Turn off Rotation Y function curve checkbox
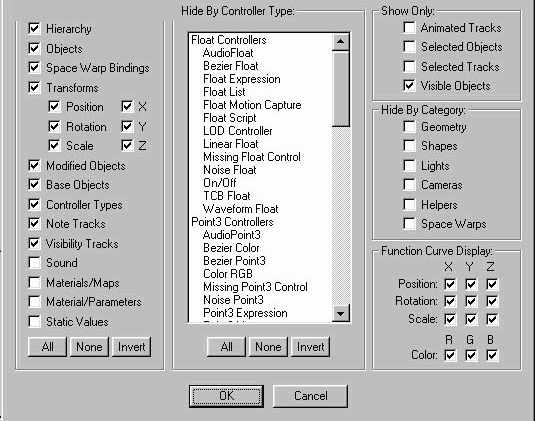The width and height of the screenshot is (535, 421). pyautogui.click(x=471, y=301)
